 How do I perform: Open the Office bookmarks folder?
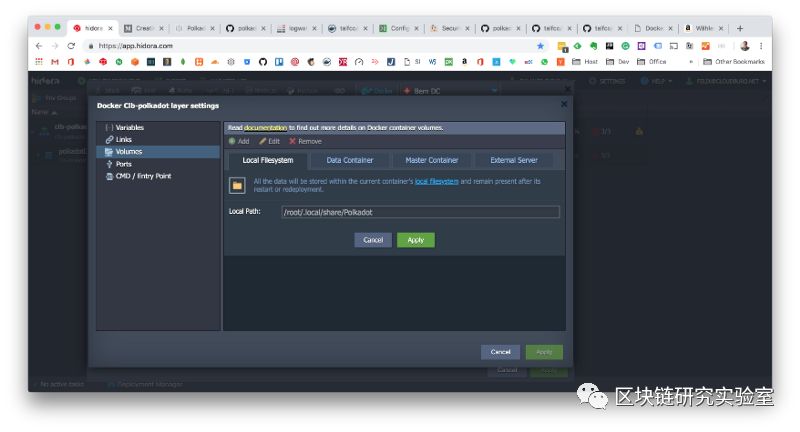652,62
